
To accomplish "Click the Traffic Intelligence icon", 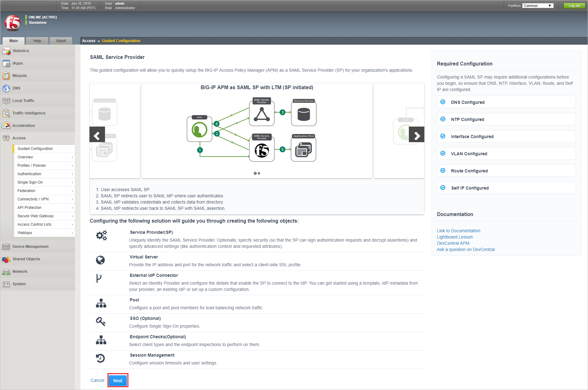I will tap(6, 113).
